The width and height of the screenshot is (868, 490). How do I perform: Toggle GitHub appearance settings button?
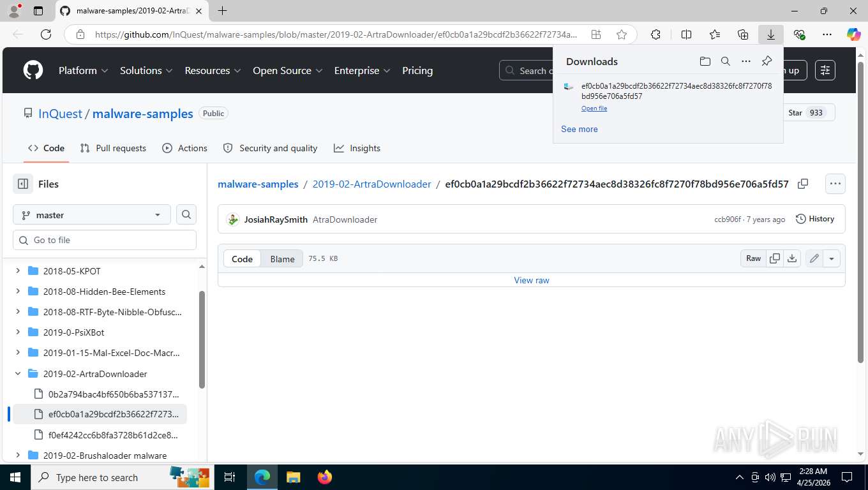pos(825,70)
